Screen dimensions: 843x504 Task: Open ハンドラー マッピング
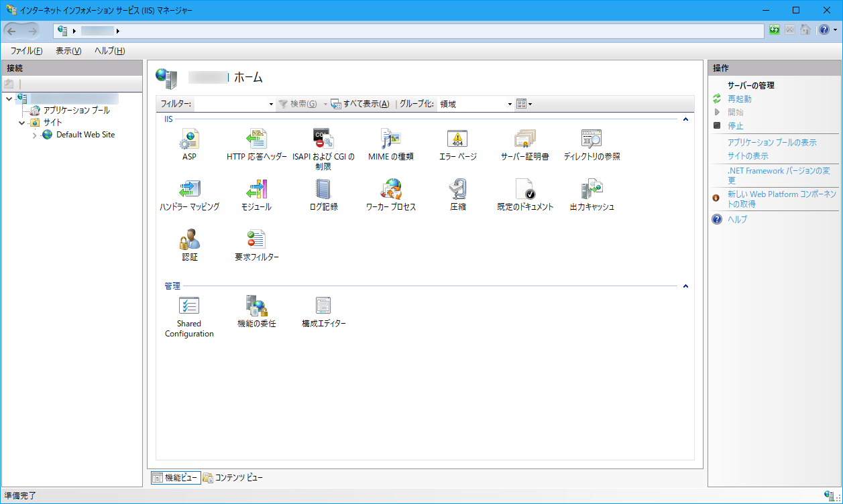[190, 193]
